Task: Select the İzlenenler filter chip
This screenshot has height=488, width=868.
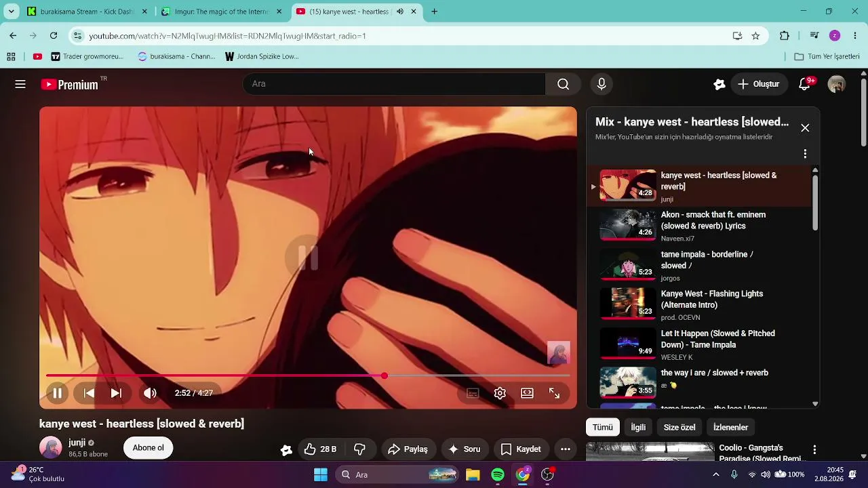Action: pyautogui.click(x=731, y=428)
